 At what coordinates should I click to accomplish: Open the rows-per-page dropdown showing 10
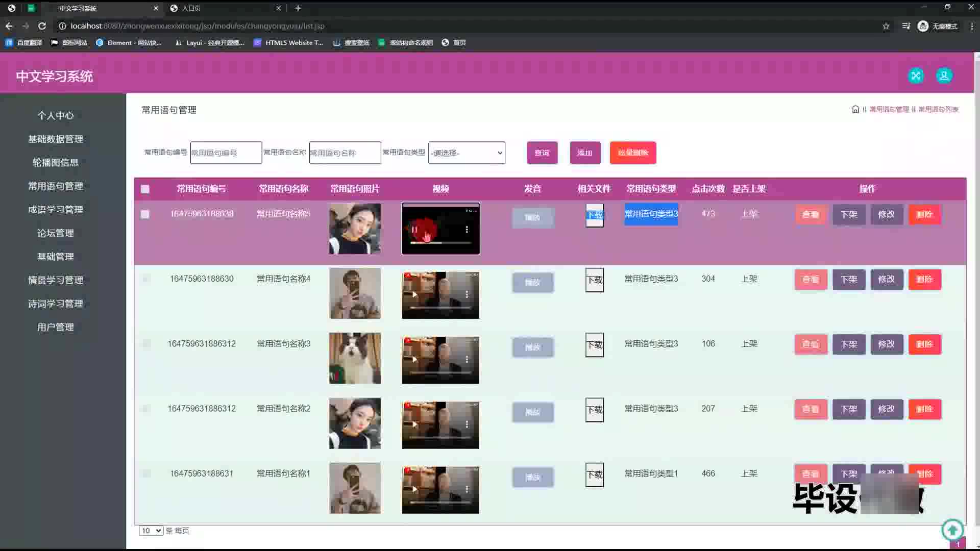pyautogui.click(x=151, y=531)
